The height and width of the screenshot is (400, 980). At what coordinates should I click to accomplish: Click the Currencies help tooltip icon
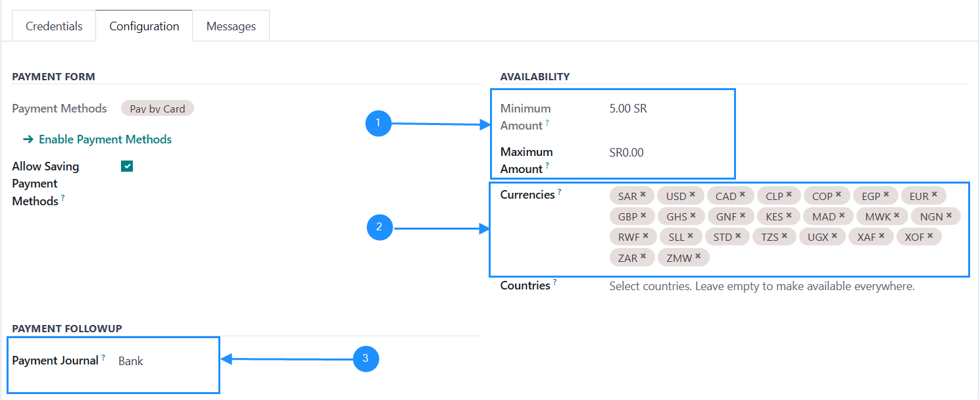(560, 192)
